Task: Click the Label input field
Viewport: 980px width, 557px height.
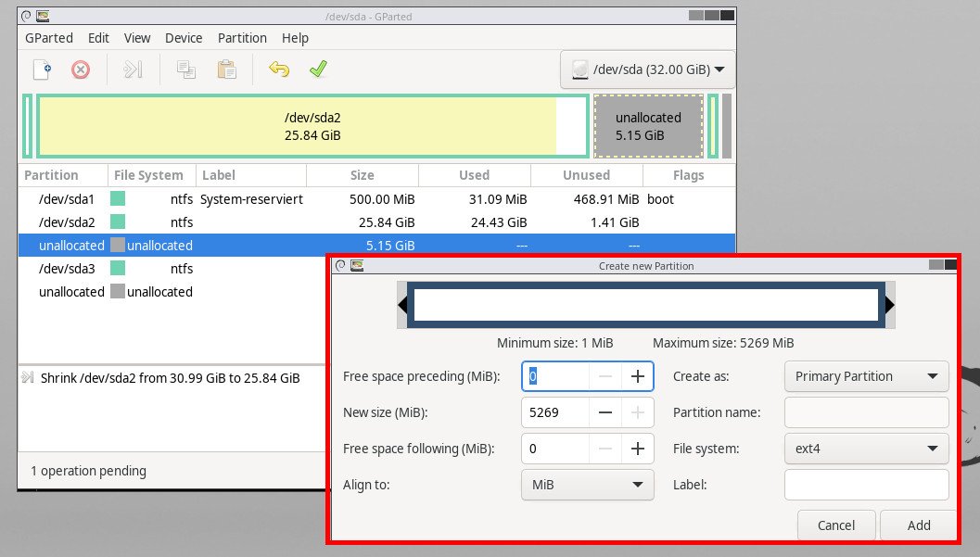Action: coord(866,485)
